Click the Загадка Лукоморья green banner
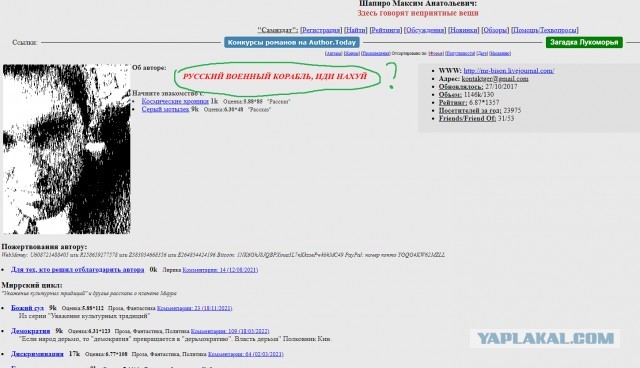Screen dimensions: 640x368 point(584,42)
